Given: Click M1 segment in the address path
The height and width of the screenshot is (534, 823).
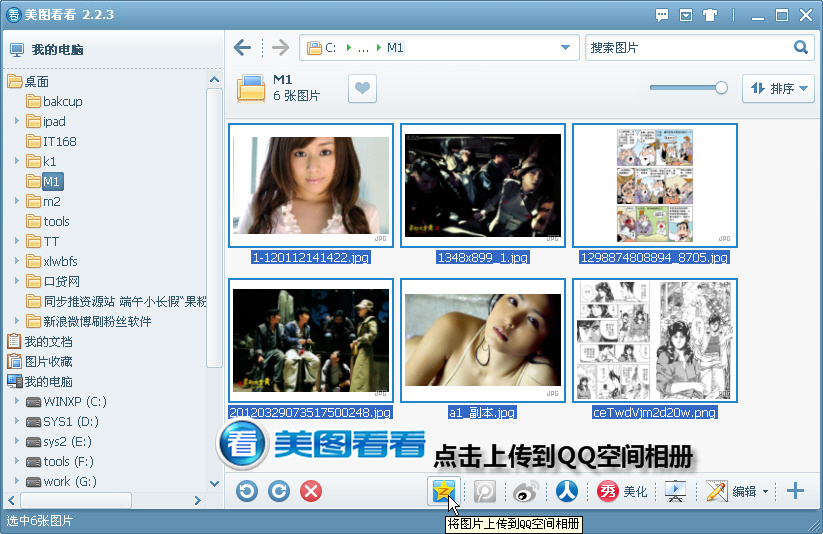Looking at the screenshot, I should (x=395, y=48).
